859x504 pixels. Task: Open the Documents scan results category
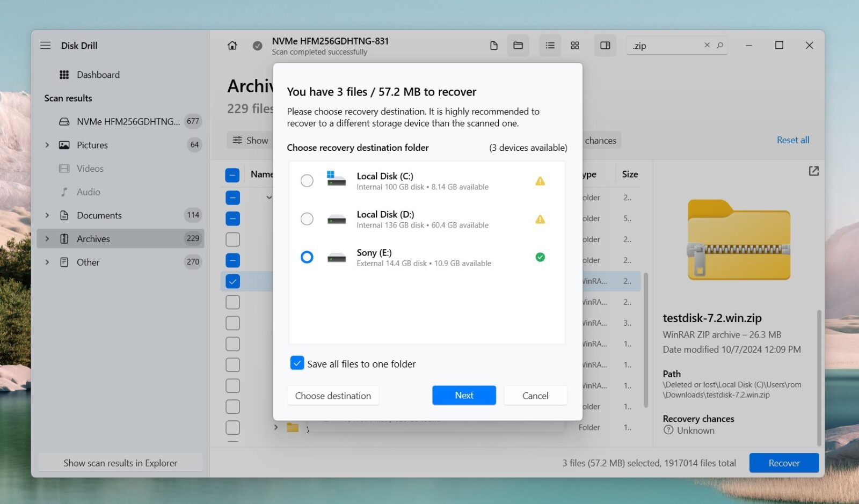point(99,215)
